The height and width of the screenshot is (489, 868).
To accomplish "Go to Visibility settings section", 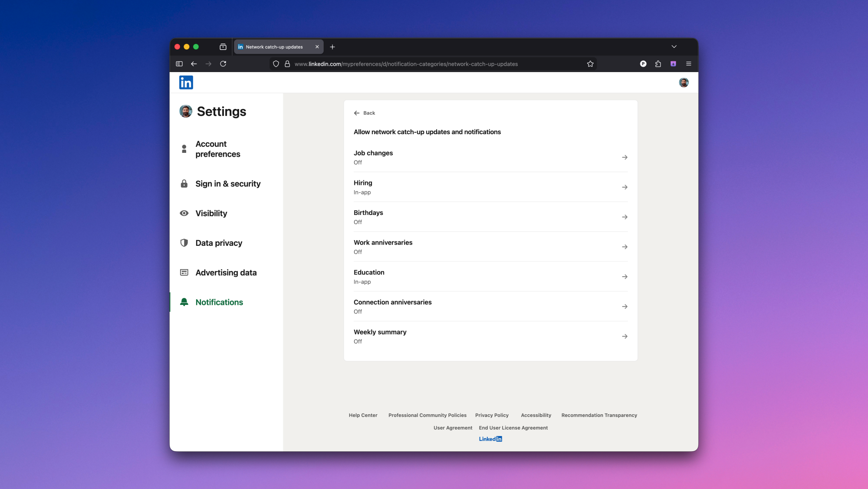I will (211, 213).
